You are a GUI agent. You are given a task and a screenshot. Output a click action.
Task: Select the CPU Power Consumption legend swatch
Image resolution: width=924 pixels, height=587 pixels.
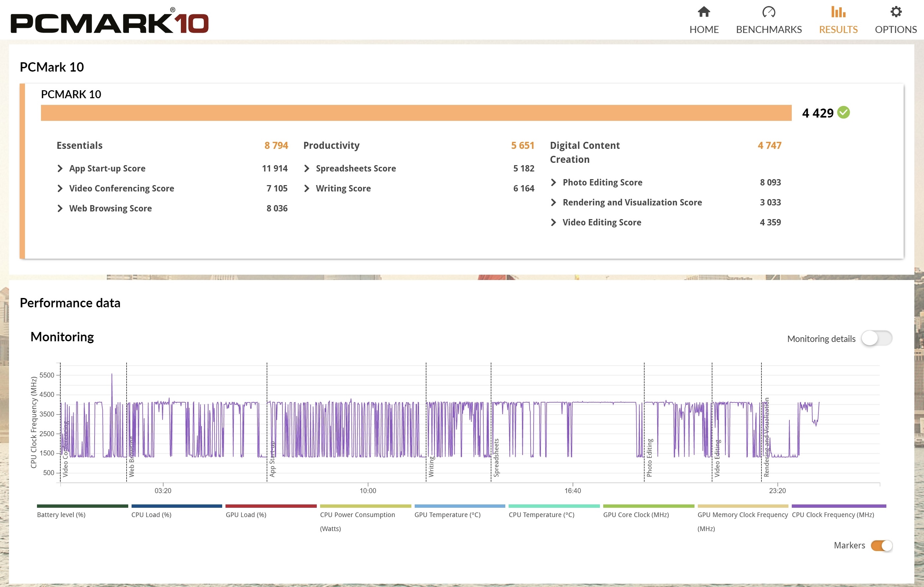(x=365, y=506)
